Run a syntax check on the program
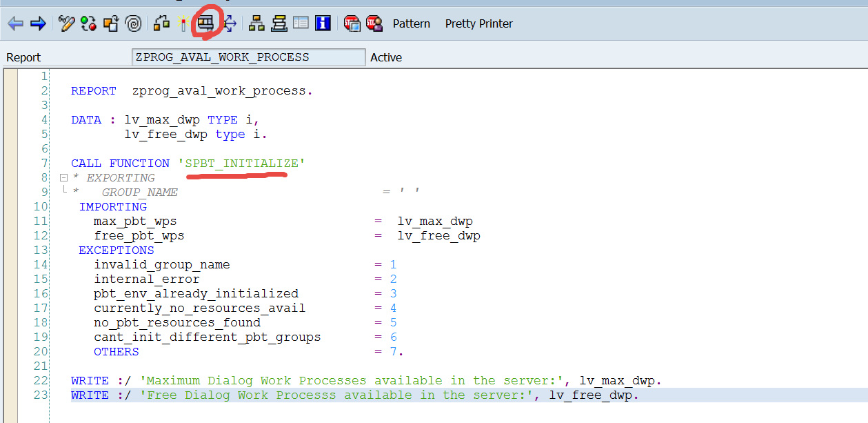 tap(88, 23)
